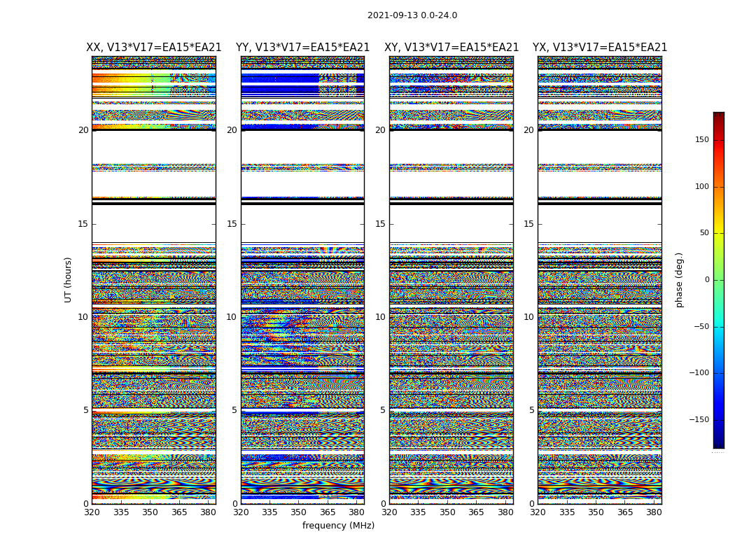Click the 10 hour tick left of YY panel

(x=232, y=317)
